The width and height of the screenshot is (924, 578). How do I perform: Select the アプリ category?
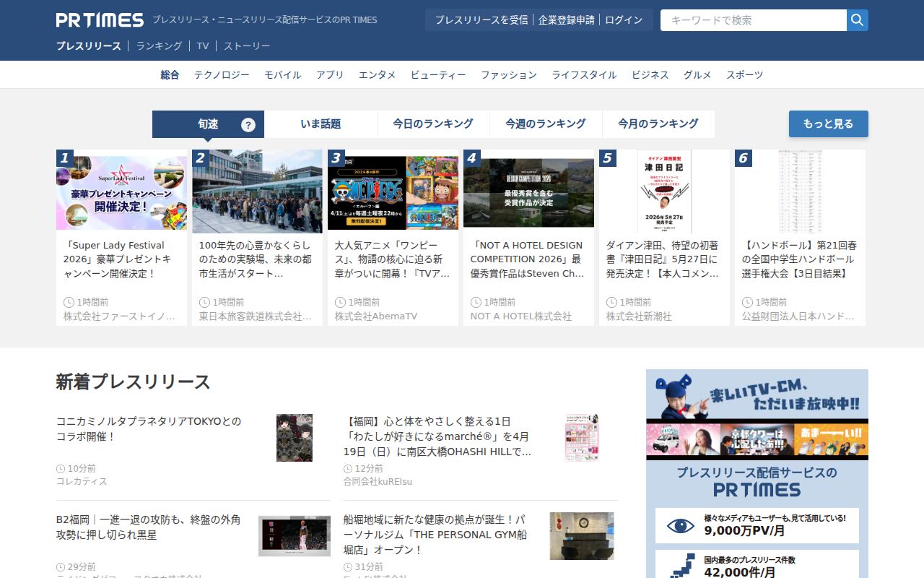click(x=330, y=75)
